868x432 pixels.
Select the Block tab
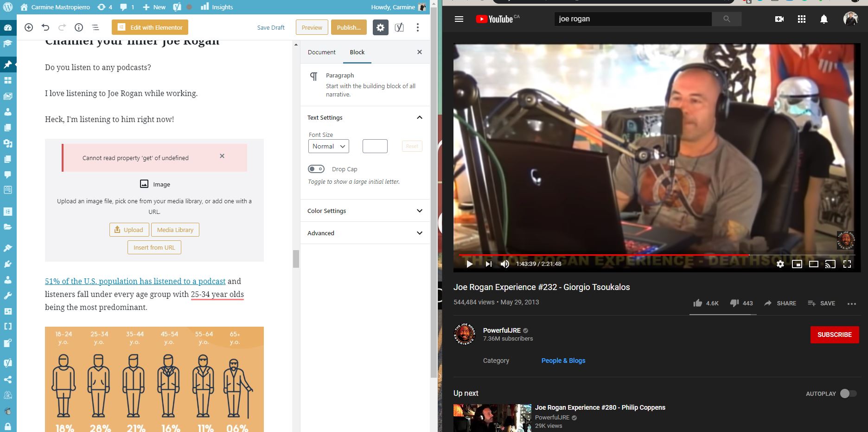(357, 52)
